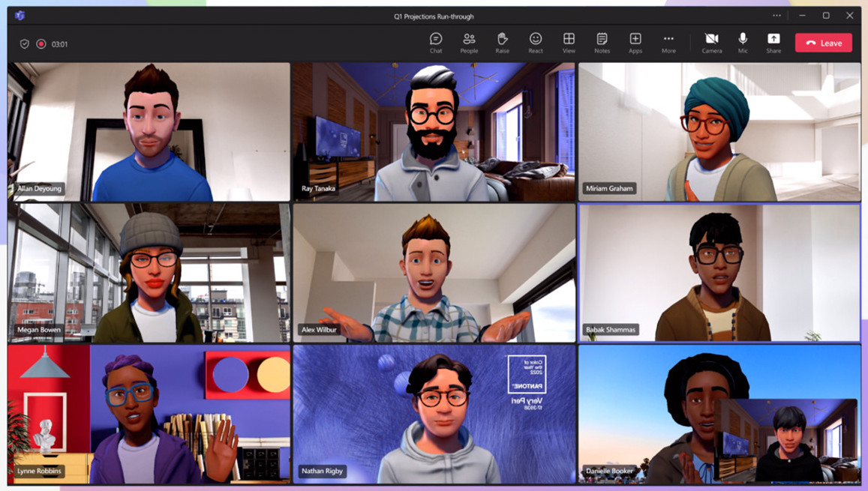This screenshot has width=868, height=491.
Task: Open the Chat panel
Action: [x=436, y=43]
